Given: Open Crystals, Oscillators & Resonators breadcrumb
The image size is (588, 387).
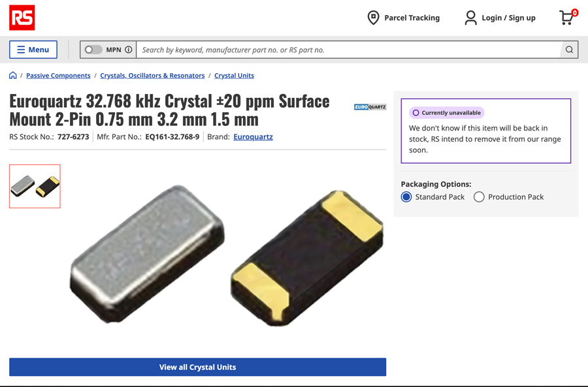Looking at the screenshot, I should pyautogui.click(x=152, y=76).
